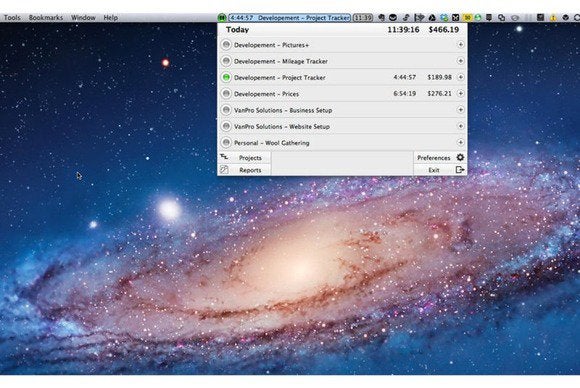Viewport: 580px width, 388px height.
Task: Open the Tools menu
Action: 12,17
